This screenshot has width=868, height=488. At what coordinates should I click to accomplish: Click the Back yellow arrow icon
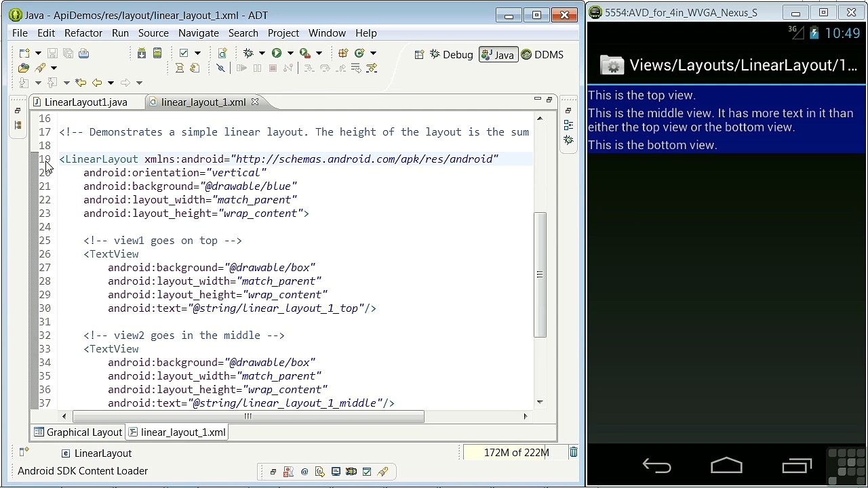coord(97,83)
